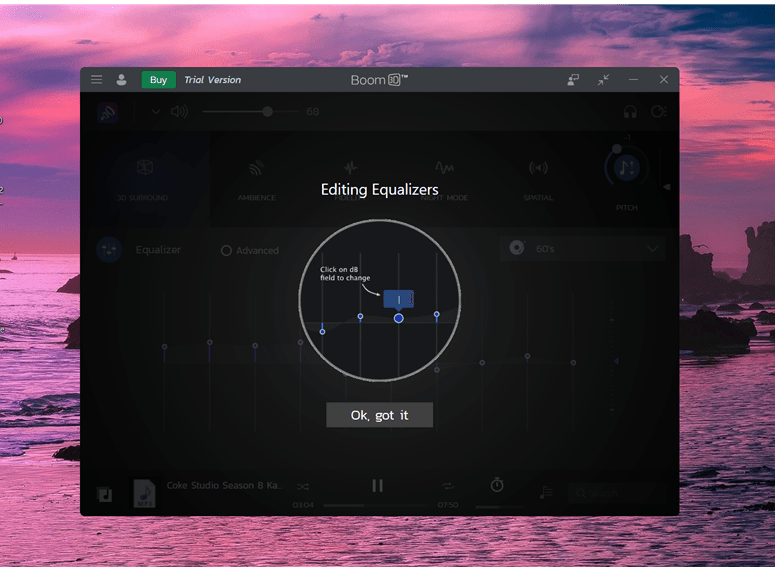Open the remote connect icon in the title bar
775x567 pixels.
(573, 80)
